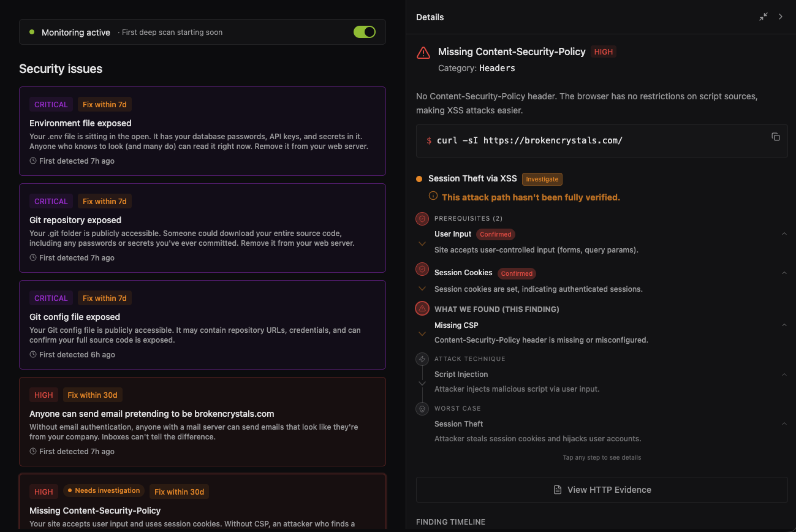Collapse the Session Cookies step
Viewport: 796px width, 532px height.
[x=784, y=273]
